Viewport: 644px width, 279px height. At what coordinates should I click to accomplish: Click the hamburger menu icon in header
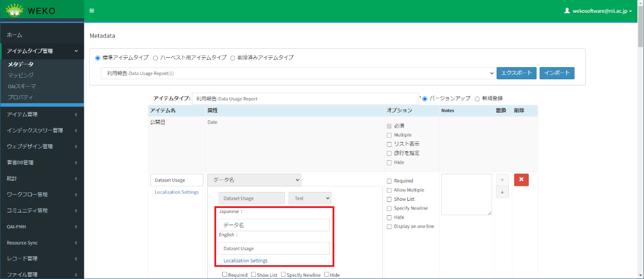(91, 11)
